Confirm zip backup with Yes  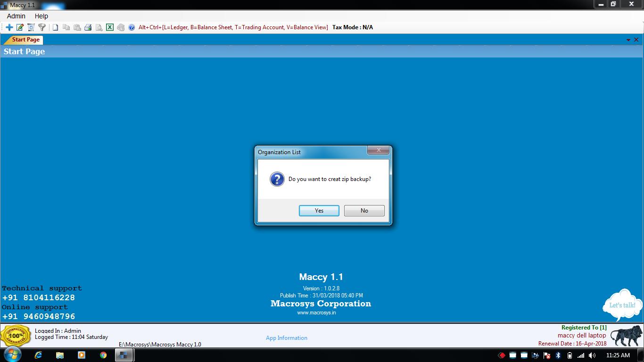tap(319, 211)
